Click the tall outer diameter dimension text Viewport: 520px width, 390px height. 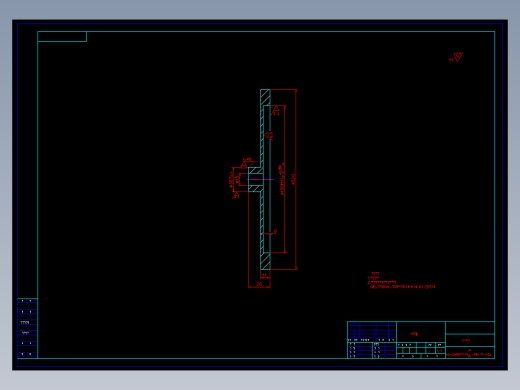[x=293, y=179]
